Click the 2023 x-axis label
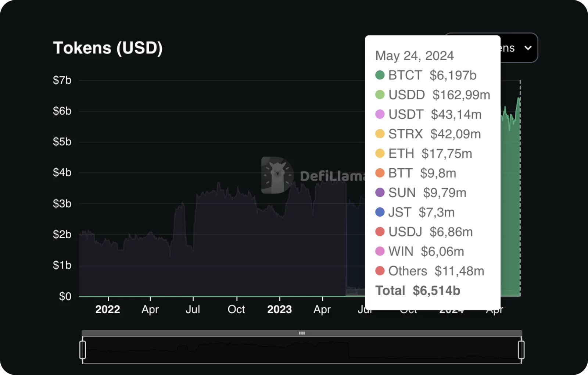 279,310
